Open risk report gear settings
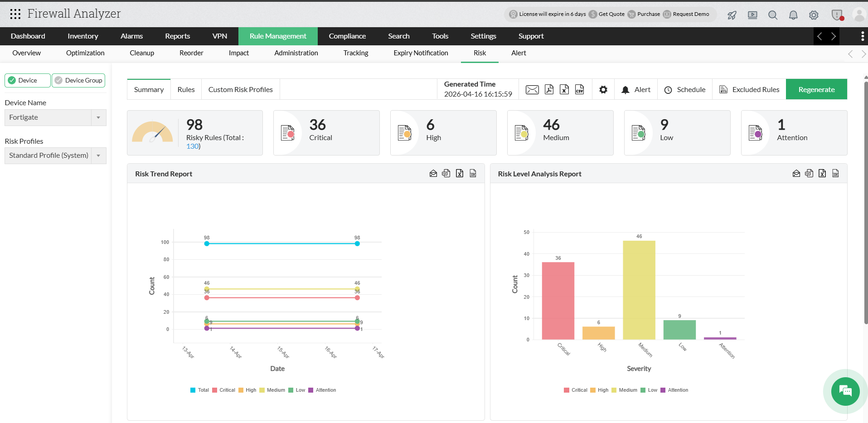The height and width of the screenshot is (423, 868). (x=603, y=89)
